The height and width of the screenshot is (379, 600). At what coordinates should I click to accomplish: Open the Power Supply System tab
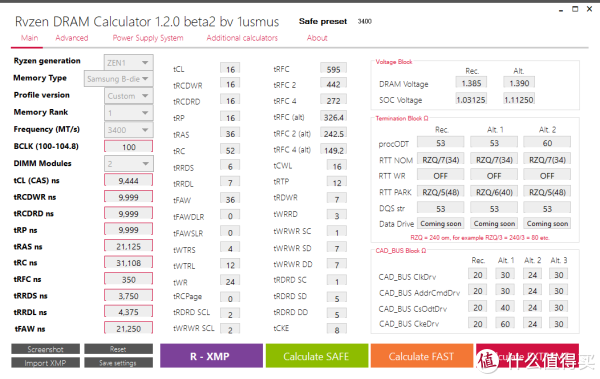pyautogui.click(x=148, y=38)
